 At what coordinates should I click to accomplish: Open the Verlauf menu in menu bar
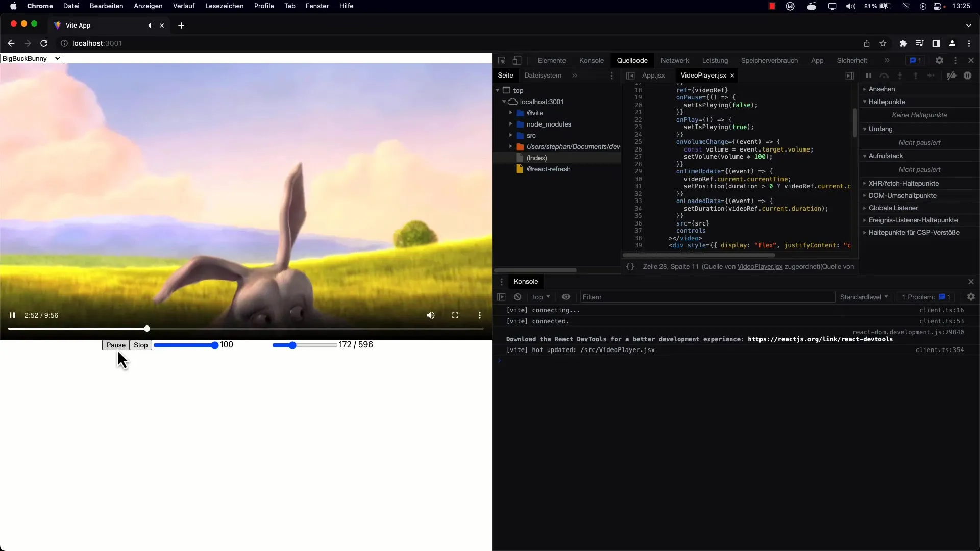pyautogui.click(x=184, y=6)
